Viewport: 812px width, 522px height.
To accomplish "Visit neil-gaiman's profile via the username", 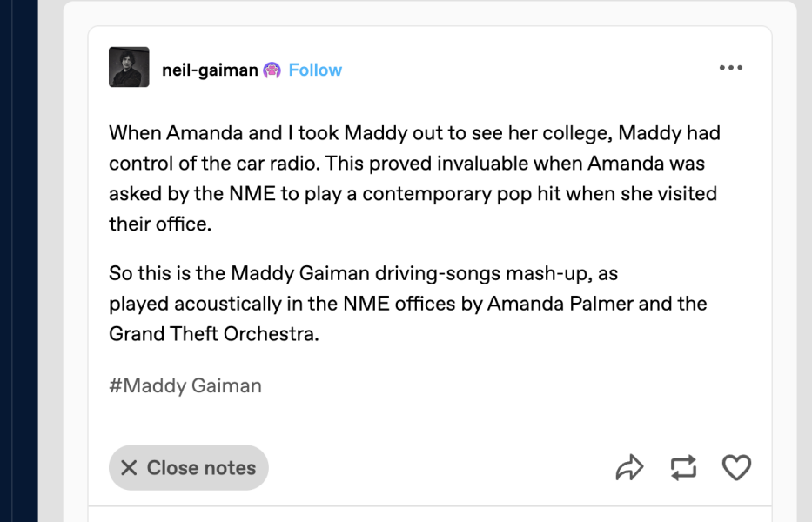I will point(209,70).
